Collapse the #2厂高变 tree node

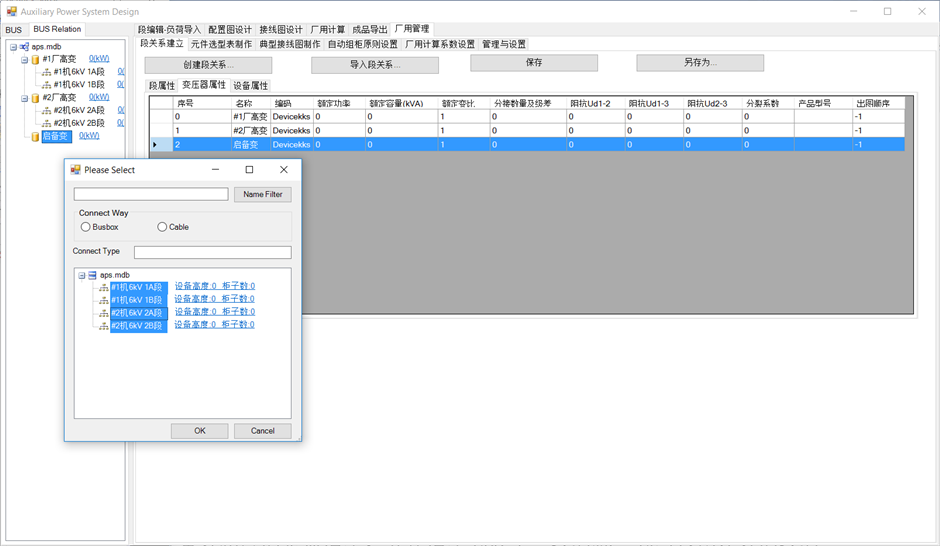click(x=24, y=98)
